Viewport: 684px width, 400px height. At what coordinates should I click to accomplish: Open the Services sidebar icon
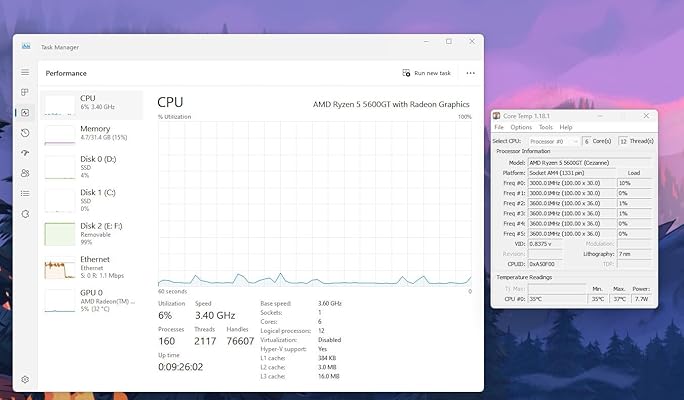pos(25,213)
